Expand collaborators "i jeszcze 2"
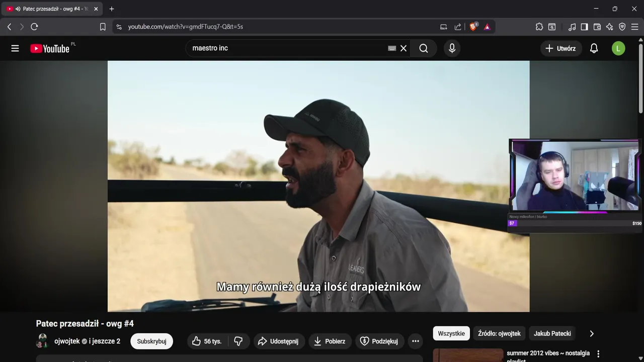Screen dimensions: 644x362 pyautogui.click(x=105, y=341)
